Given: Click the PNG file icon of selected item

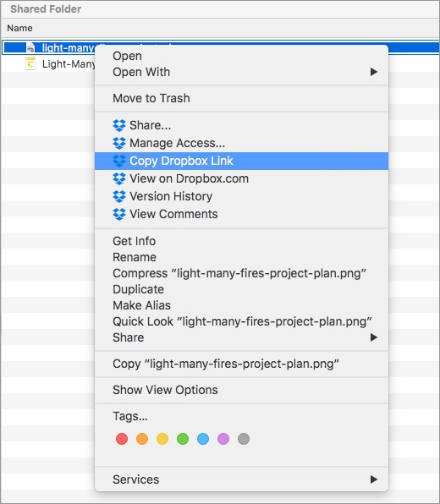Looking at the screenshot, I should pyautogui.click(x=30, y=48).
